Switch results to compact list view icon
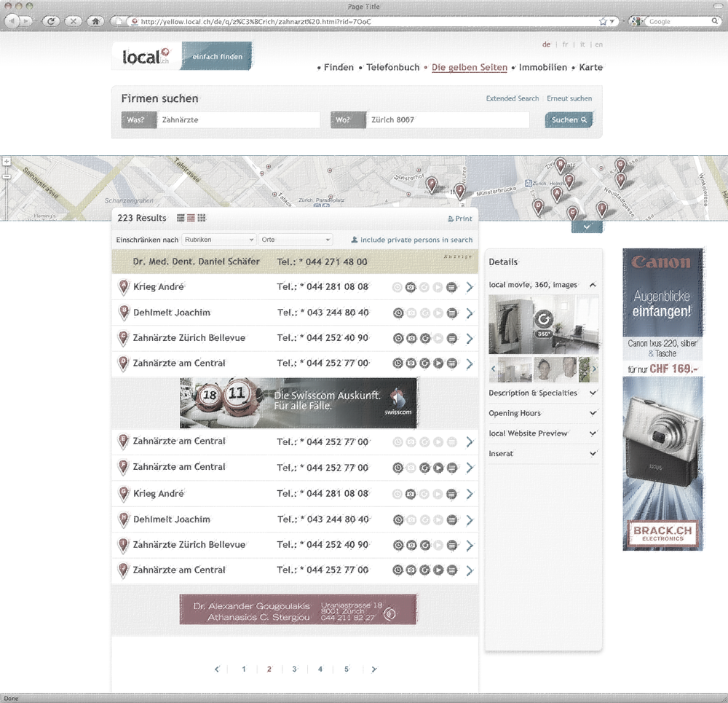Image resolution: width=728 pixels, height=703 pixels. pos(191,217)
